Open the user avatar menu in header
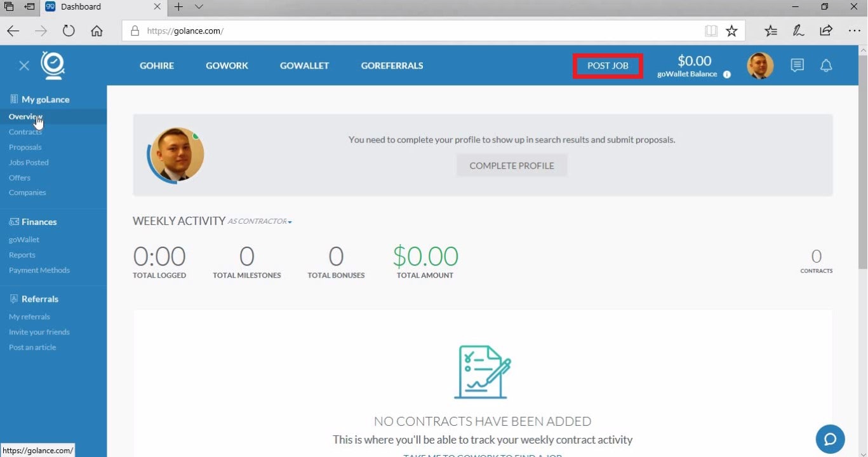 (760, 65)
